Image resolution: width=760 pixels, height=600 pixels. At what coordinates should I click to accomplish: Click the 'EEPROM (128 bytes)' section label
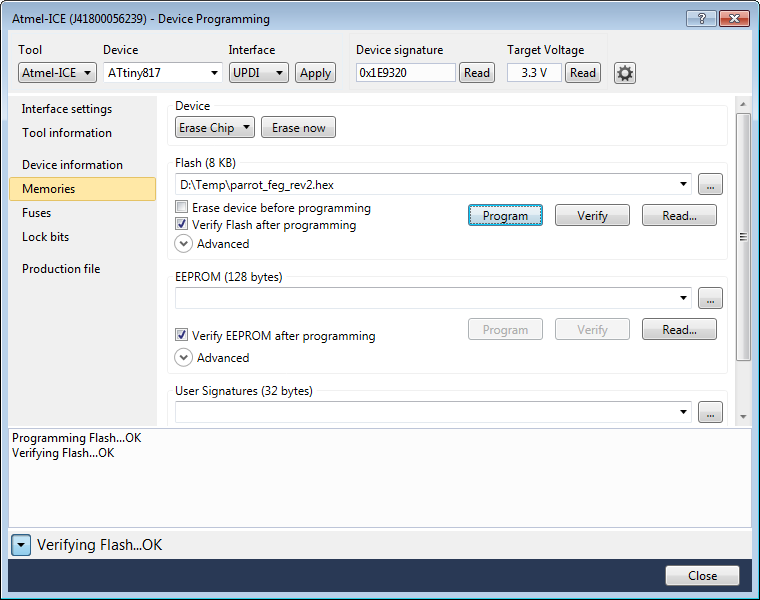coord(229,277)
